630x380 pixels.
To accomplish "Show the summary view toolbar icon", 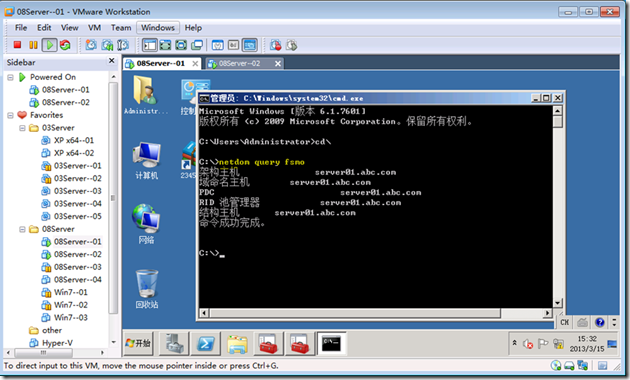I will (218, 45).
